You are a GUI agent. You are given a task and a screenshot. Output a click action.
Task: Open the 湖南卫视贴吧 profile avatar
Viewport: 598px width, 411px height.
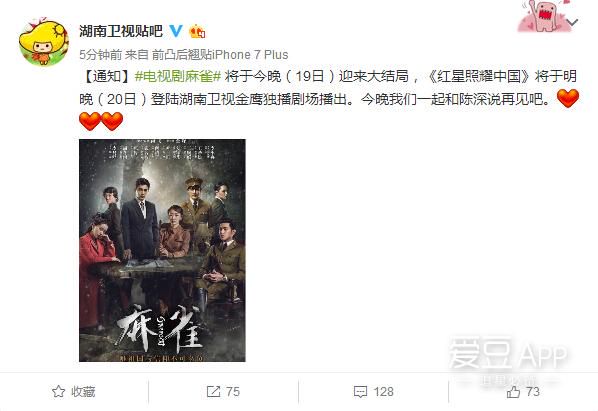pyautogui.click(x=43, y=42)
